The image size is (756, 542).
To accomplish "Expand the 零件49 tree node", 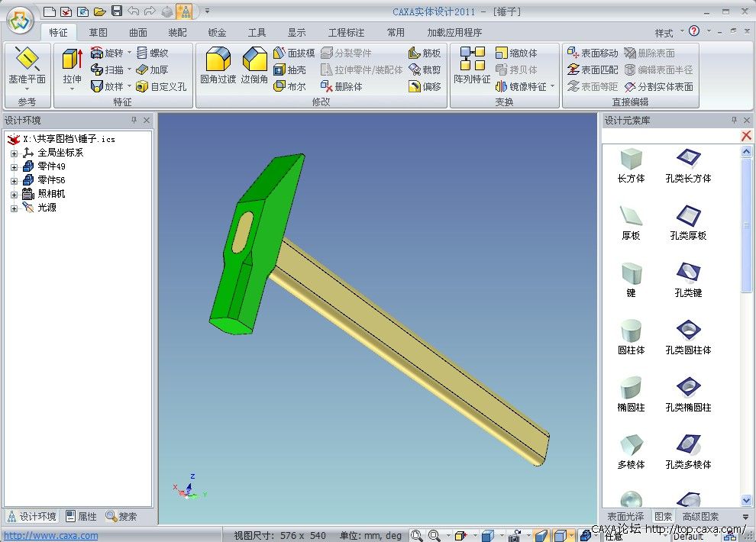I will pos(14,167).
